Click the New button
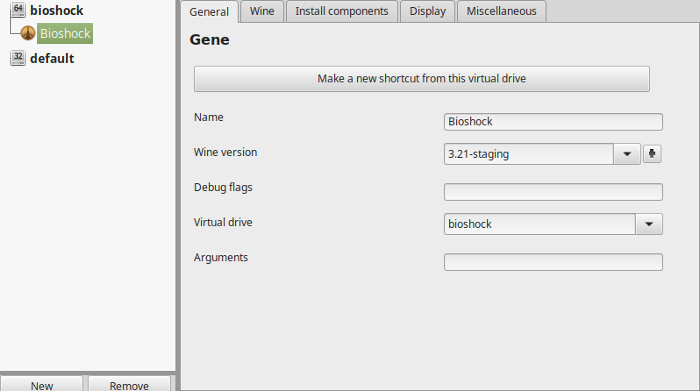The height and width of the screenshot is (391, 700). coord(42,384)
